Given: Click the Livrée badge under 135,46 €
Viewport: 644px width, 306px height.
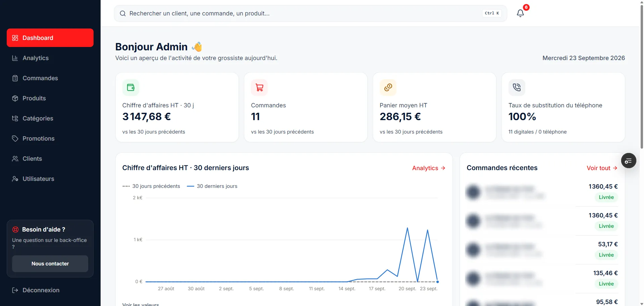Looking at the screenshot, I should point(606,284).
